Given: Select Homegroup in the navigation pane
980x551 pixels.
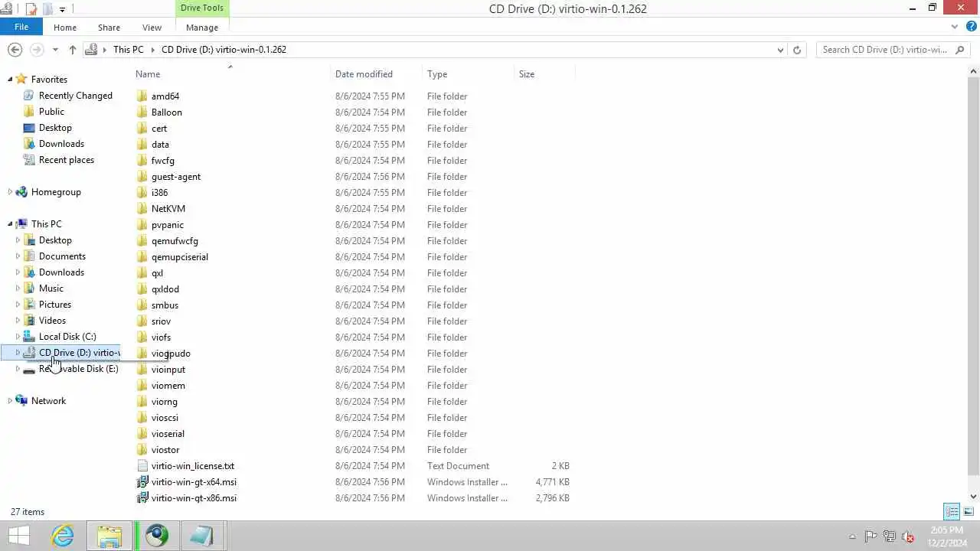Looking at the screenshot, I should pyautogui.click(x=56, y=192).
